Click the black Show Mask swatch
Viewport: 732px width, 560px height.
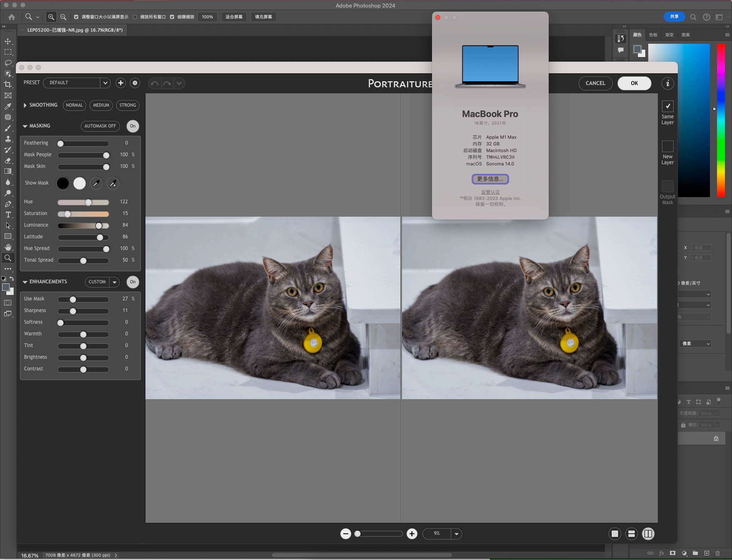point(63,183)
